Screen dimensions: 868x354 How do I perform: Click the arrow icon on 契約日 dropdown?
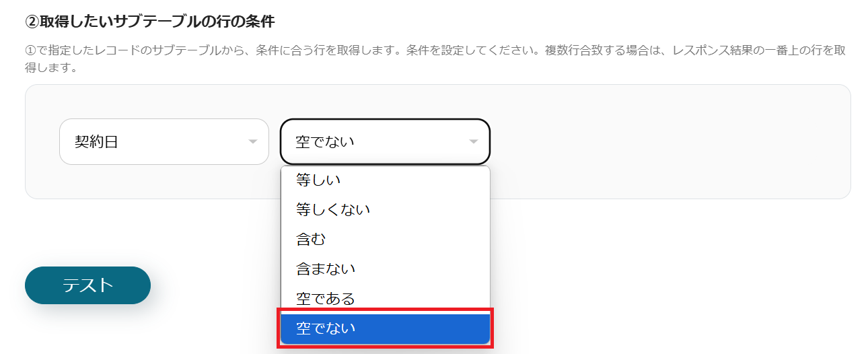253,142
